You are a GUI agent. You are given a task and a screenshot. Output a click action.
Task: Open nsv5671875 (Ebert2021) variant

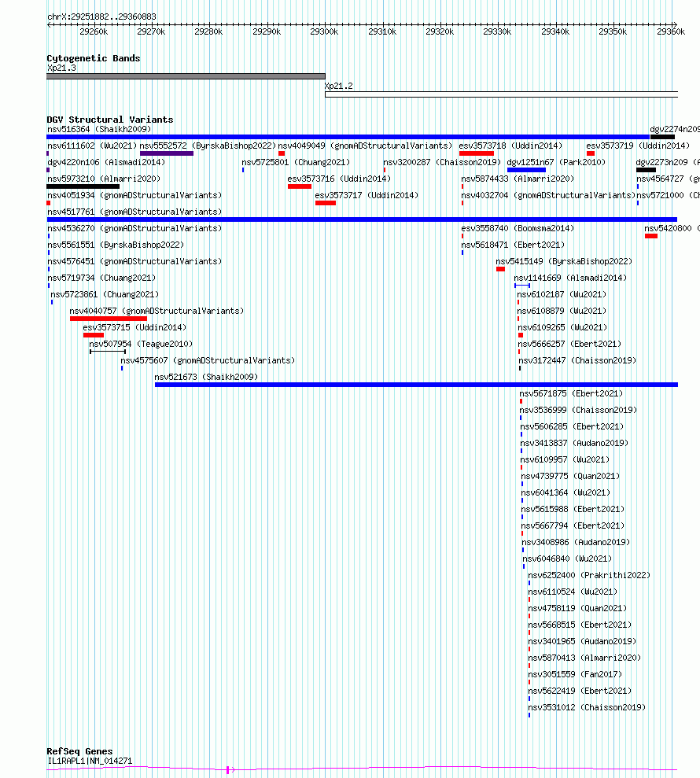571,393
